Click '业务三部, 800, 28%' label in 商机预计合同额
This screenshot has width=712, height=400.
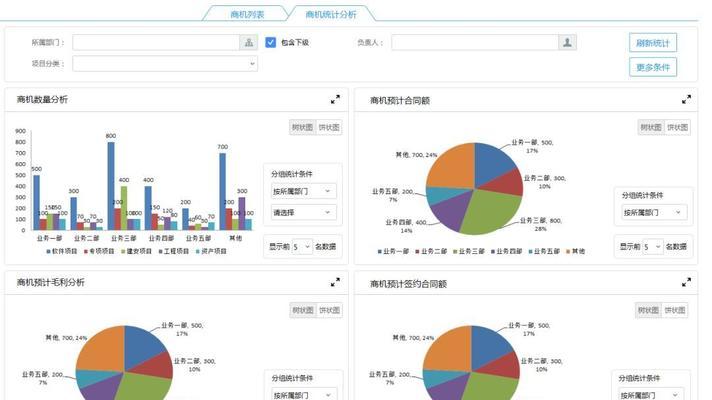(541, 224)
